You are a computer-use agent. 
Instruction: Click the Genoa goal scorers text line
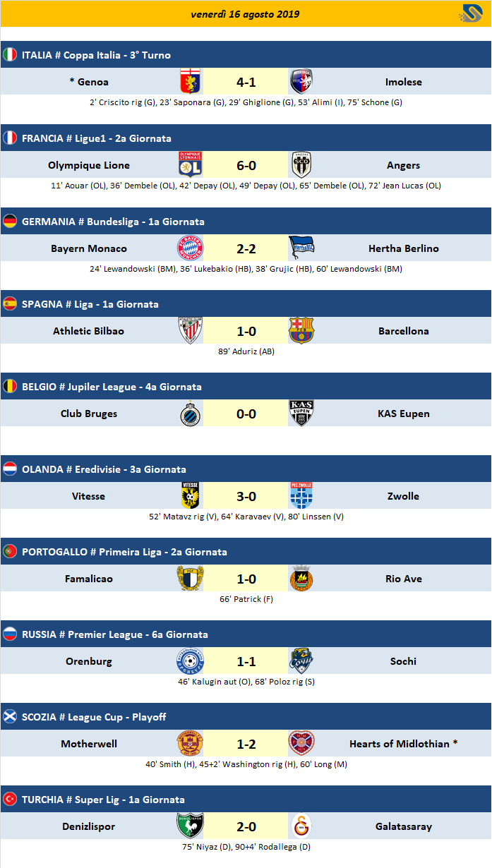246,102
